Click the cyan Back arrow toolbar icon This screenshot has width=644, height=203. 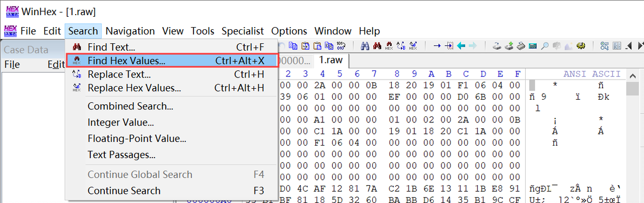[x=461, y=45]
